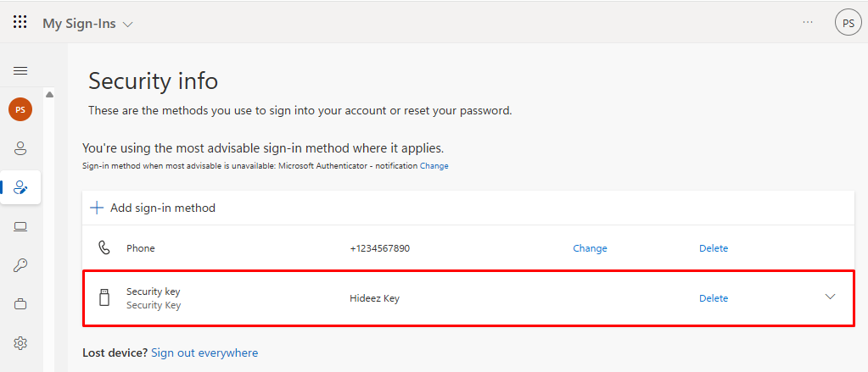
Task: Delete the Hideez Key security key
Action: coord(713,298)
